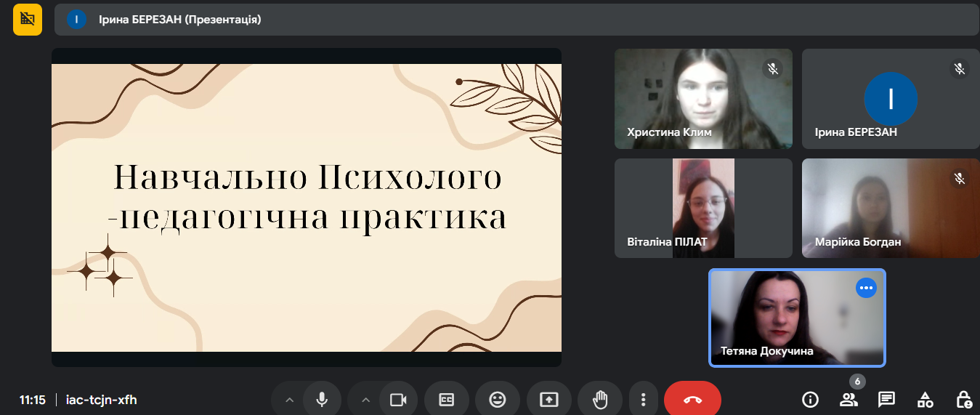Select Христина Клим's video tile
980x415 pixels.
point(702,99)
